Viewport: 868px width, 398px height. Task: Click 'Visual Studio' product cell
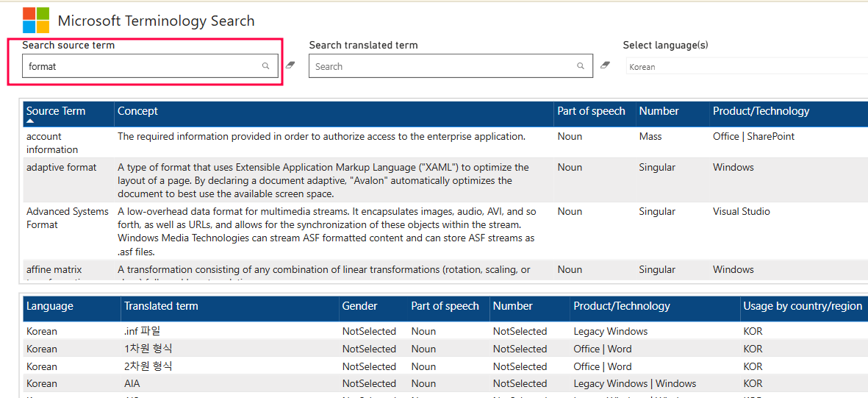tap(742, 212)
